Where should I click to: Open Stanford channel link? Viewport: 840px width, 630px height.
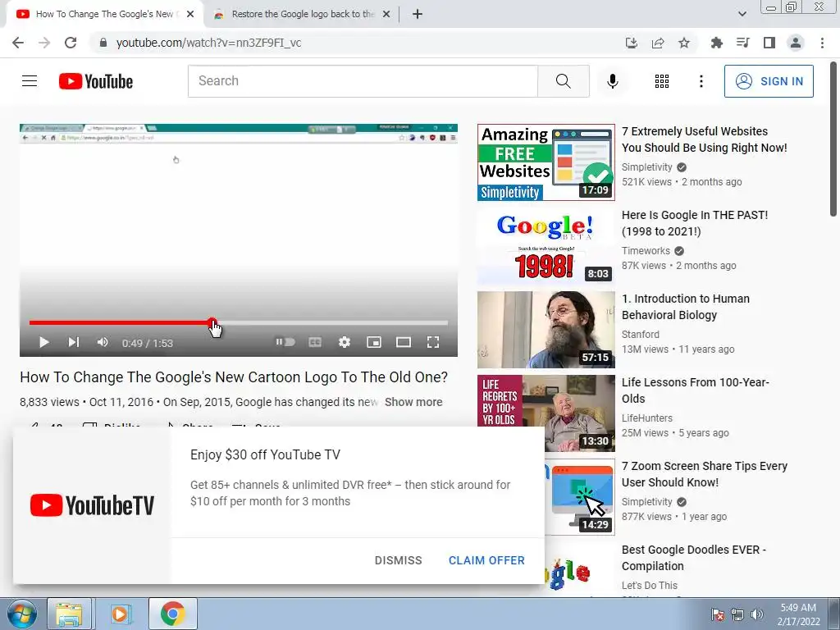[640, 334]
